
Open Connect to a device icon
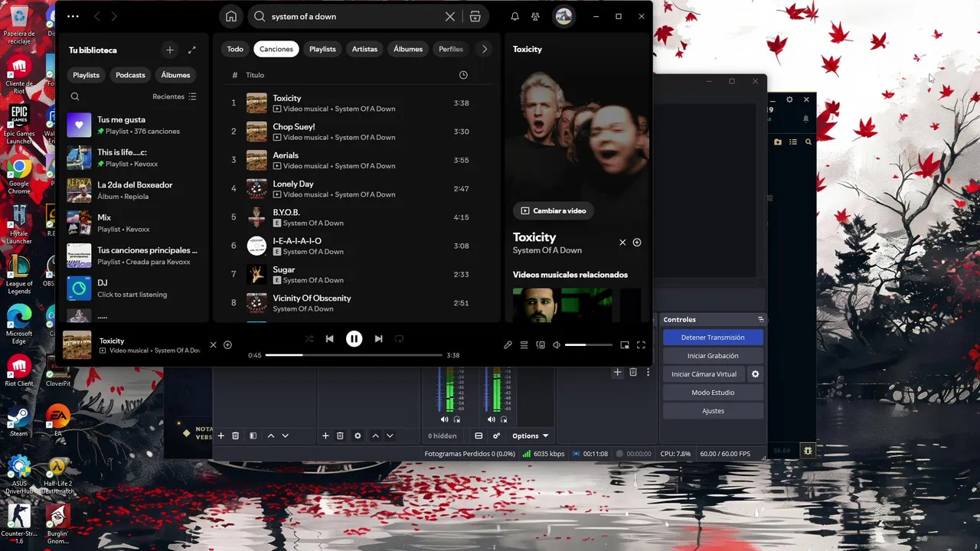[x=541, y=345]
